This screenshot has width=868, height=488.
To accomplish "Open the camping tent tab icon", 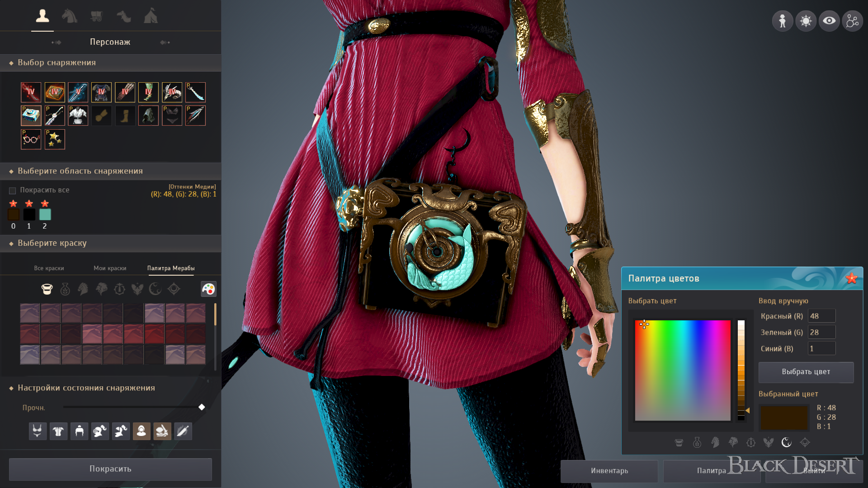I will [x=151, y=16].
